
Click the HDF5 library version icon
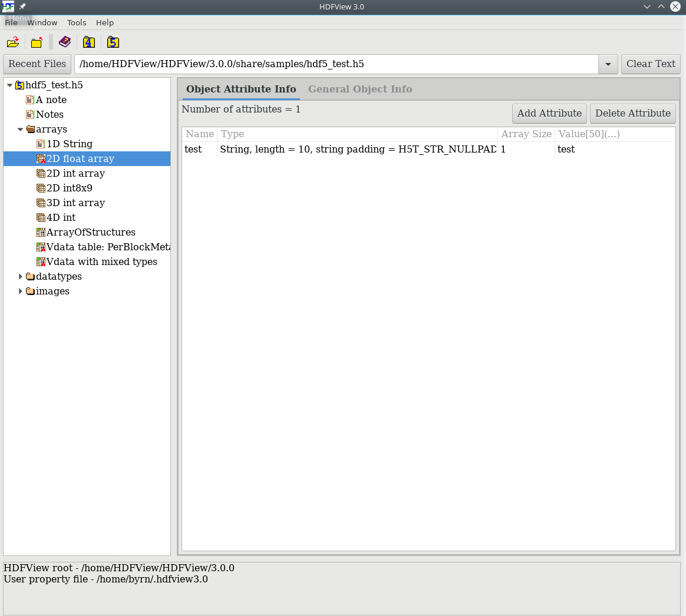pos(113,42)
